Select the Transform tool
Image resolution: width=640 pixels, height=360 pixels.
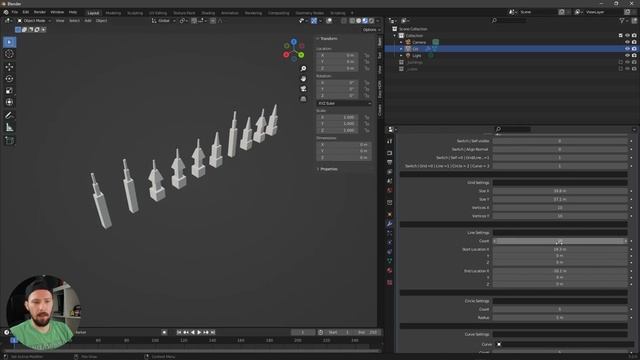9,102
